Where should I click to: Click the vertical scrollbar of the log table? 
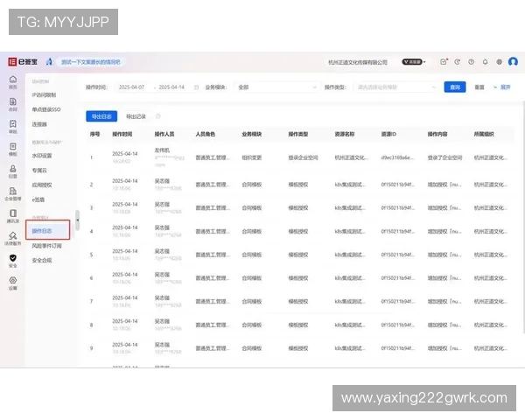pos(523,218)
